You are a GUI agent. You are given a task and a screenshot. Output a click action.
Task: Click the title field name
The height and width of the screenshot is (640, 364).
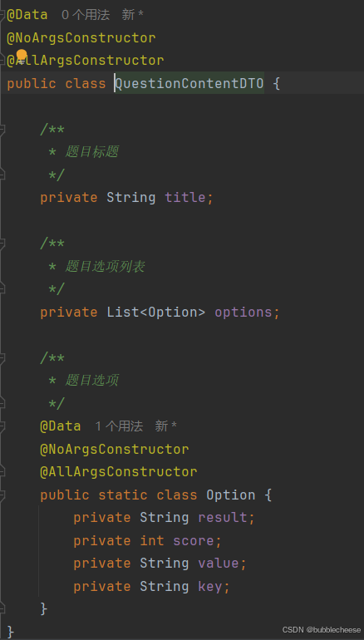pyautogui.click(x=185, y=198)
